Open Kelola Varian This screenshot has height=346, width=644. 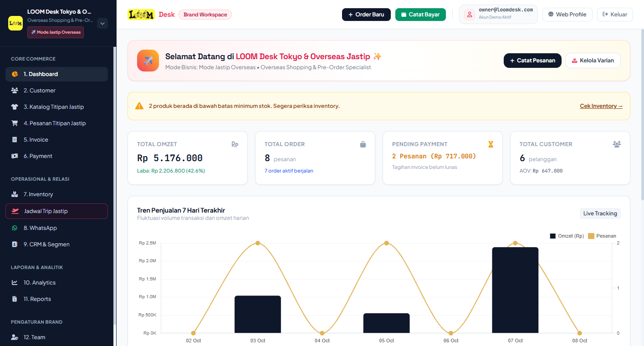[x=593, y=61]
